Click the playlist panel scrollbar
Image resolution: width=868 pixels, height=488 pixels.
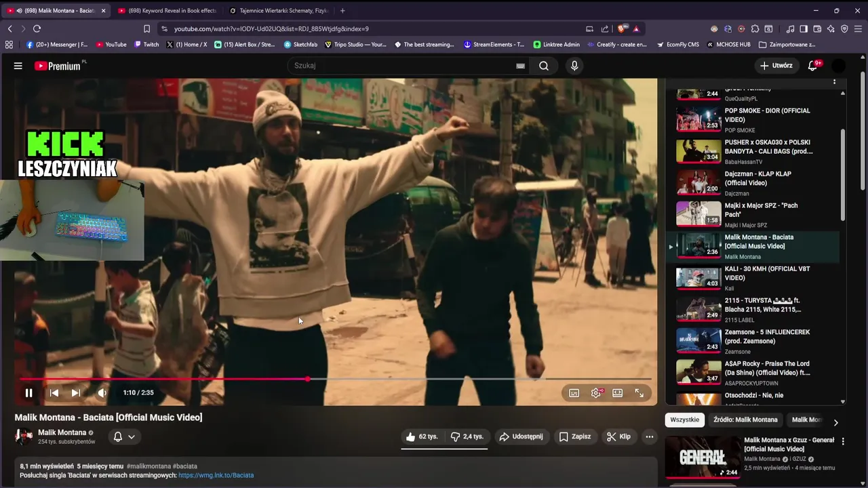(x=843, y=174)
